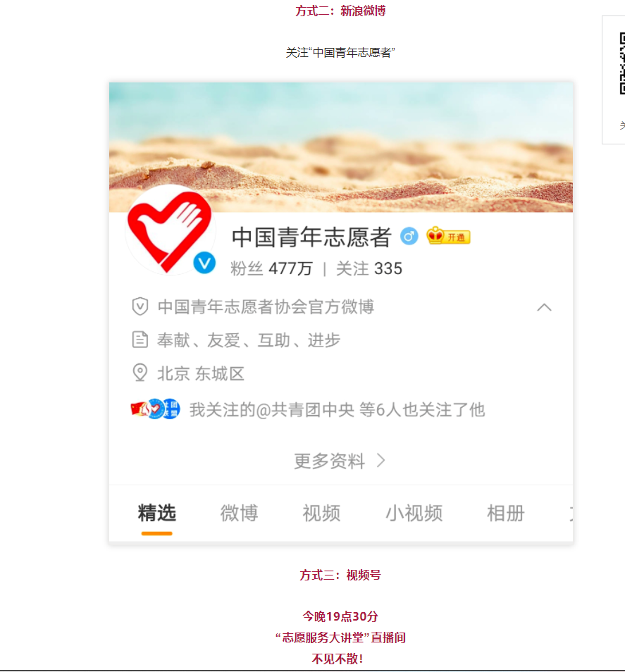Click the document bio icon
625x672 pixels.
pyautogui.click(x=140, y=340)
